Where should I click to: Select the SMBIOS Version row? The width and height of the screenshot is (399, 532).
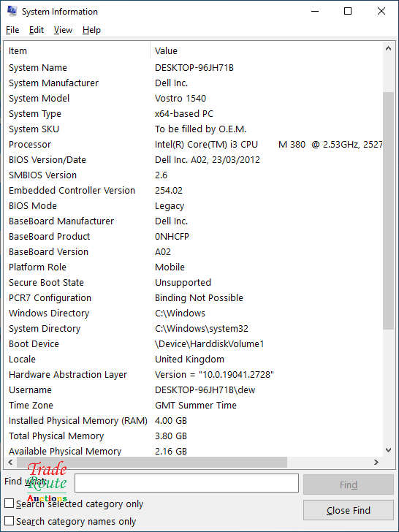194,175
